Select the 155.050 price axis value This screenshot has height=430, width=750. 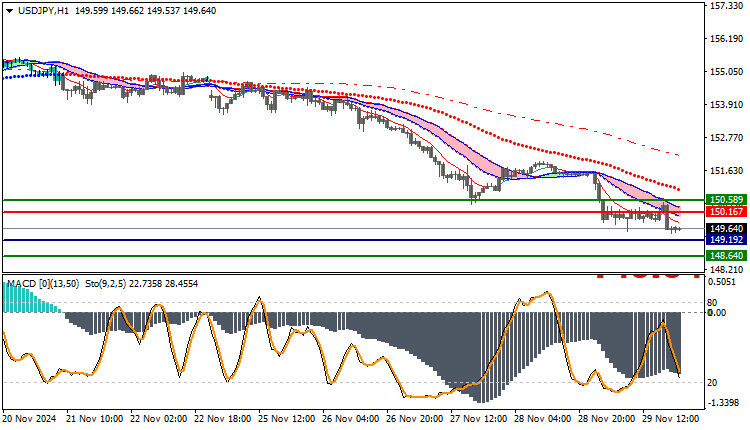point(727,72)
